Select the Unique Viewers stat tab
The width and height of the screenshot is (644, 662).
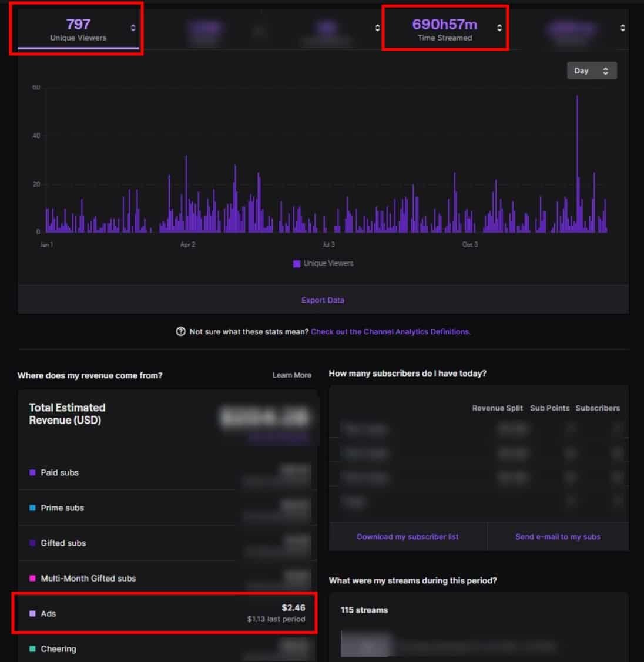[x=78, y=29]
